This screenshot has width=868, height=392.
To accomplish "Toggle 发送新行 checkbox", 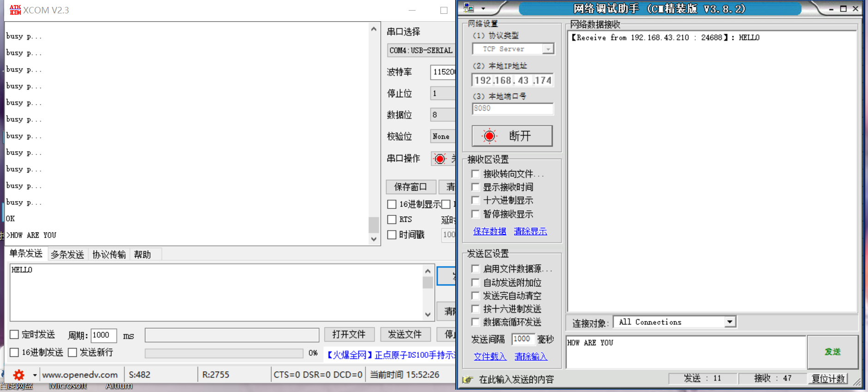I will click(x=72, y=352).
